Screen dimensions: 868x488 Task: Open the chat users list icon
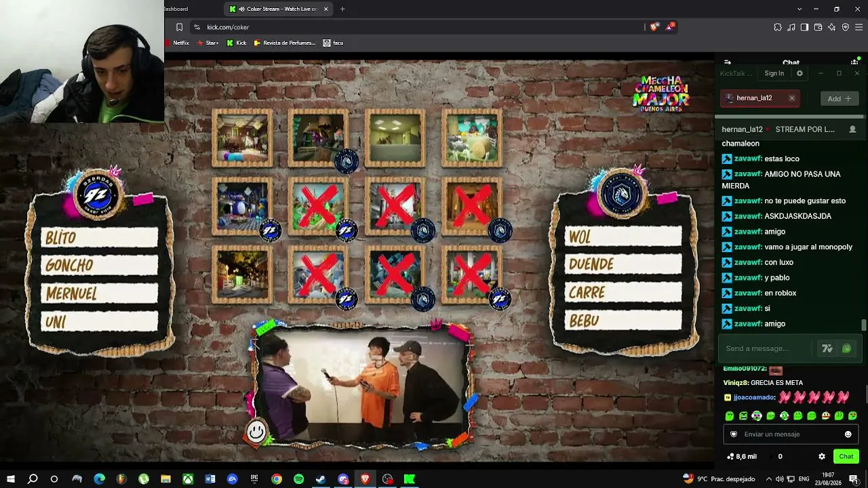click(854, 62)
